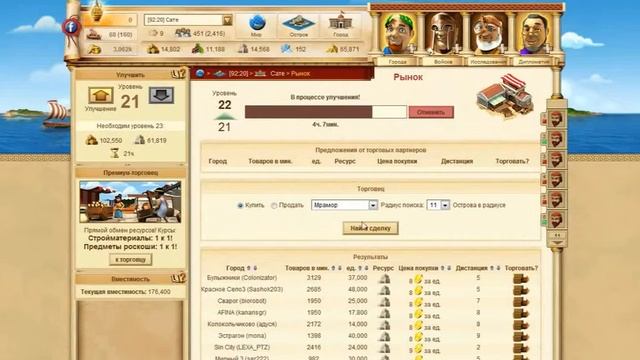Click the Отменить cancel upgrade button
Screen dimensions: 640x360
pos(431,112)
